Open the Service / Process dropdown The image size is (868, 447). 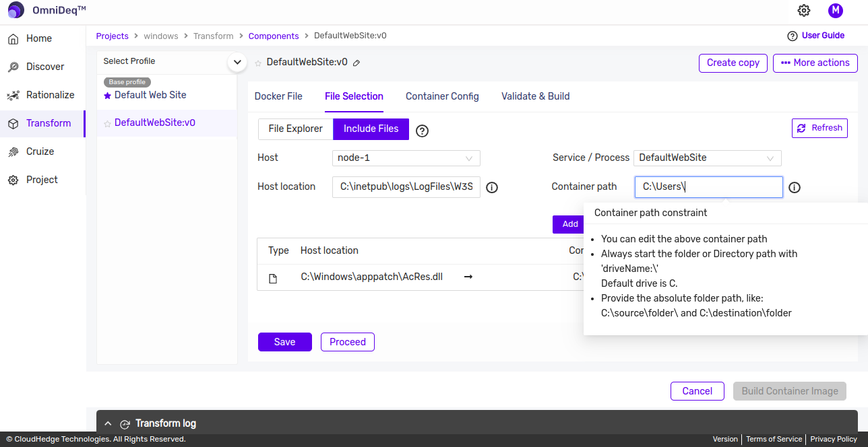point(707,158)
